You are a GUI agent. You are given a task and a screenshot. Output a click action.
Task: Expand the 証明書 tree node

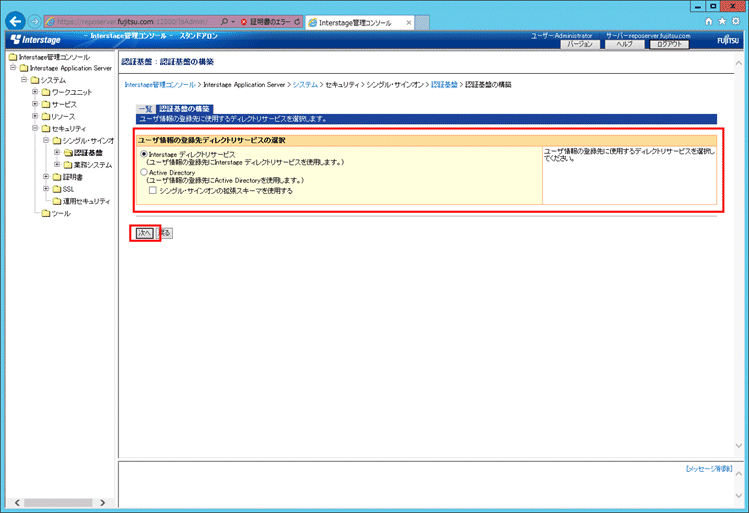[46, 176]
